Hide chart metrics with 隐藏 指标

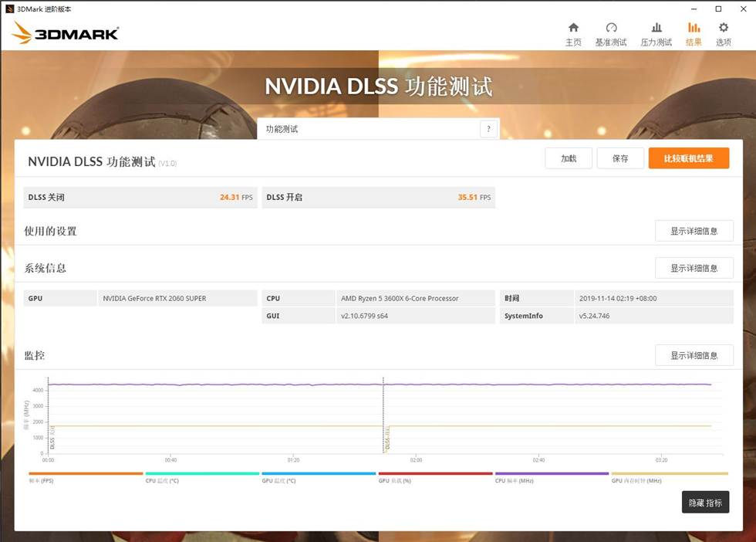(x=705, y=503)
